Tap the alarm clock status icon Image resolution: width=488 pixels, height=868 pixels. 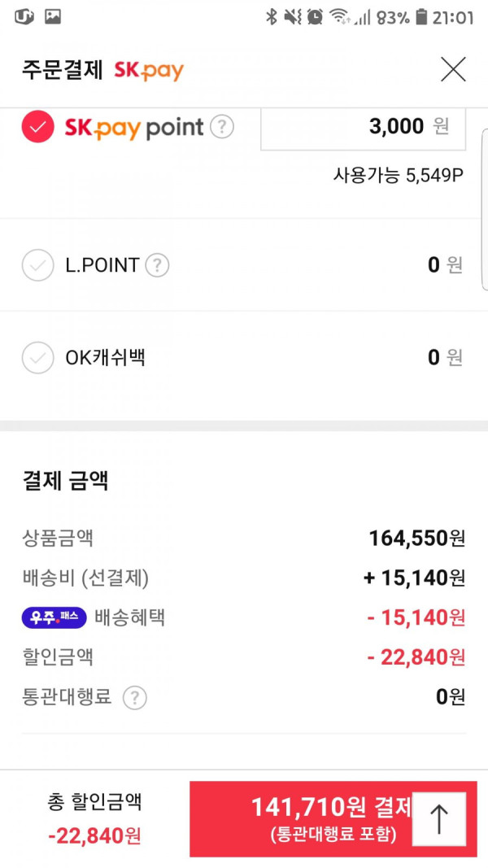pos(315,17)
